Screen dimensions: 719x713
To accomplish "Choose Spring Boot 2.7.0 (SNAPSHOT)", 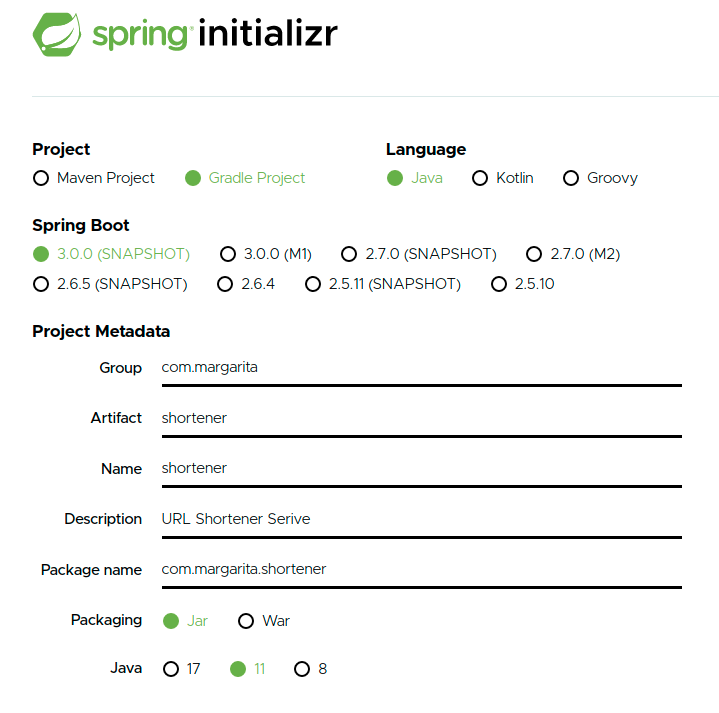I will pyautogui.click(x=349, y=255).
